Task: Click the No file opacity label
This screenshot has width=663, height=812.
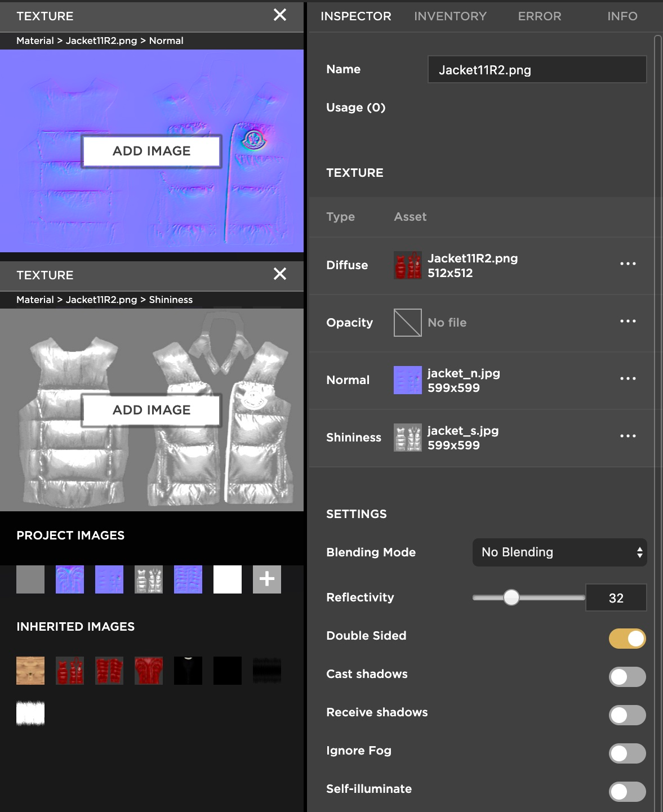Action: pyautogui.click(x=447, y=323)
